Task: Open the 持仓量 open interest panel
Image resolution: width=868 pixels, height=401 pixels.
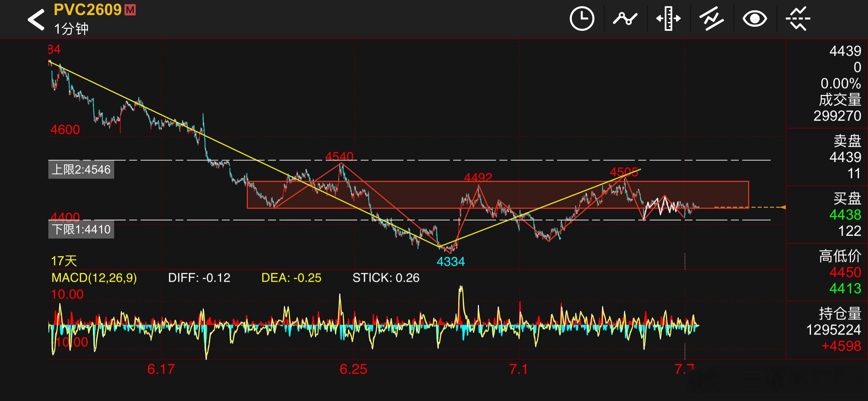Action: tap(827, 330)
